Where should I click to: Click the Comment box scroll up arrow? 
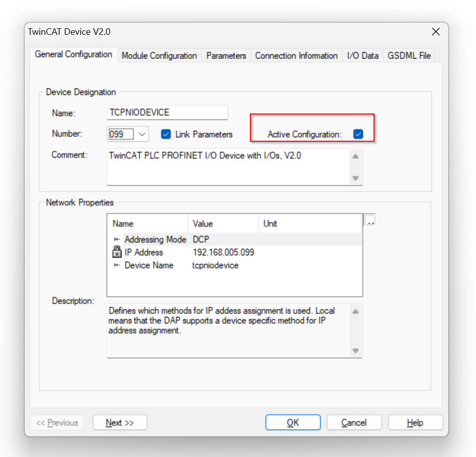355,156
